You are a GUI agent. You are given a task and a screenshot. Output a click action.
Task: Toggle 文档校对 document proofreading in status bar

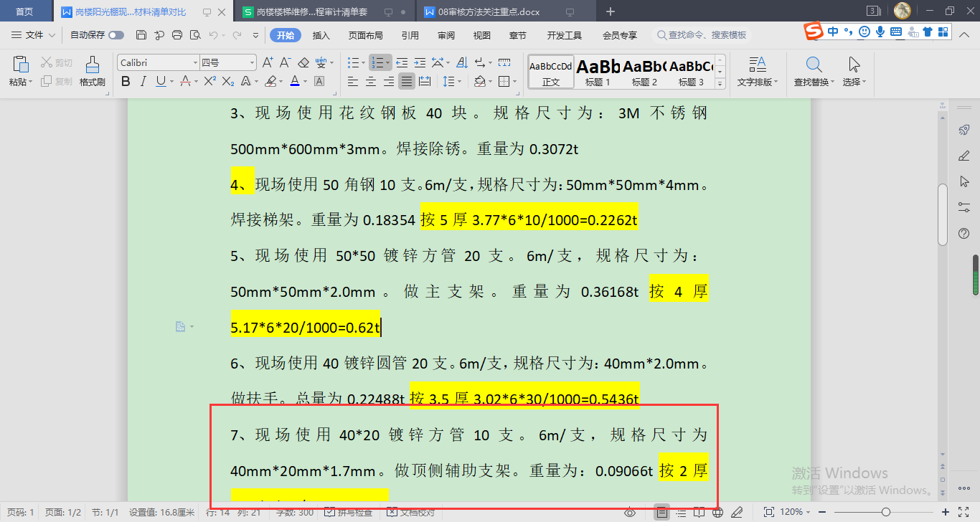pyautogui.click(x=410, y=513)
